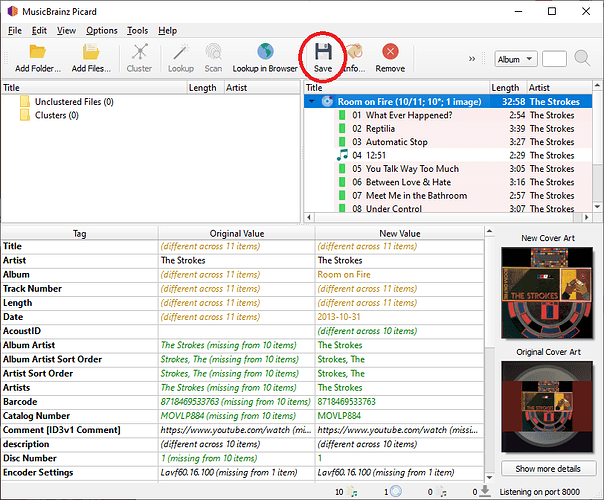The image size is (604, 500).
Task: Click green status icon for What Ever Happened?
Action: pos(342,115)
